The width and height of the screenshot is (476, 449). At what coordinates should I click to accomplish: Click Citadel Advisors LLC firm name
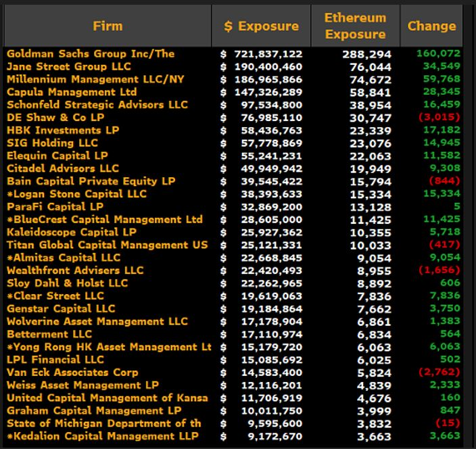(x=63, y=168)
